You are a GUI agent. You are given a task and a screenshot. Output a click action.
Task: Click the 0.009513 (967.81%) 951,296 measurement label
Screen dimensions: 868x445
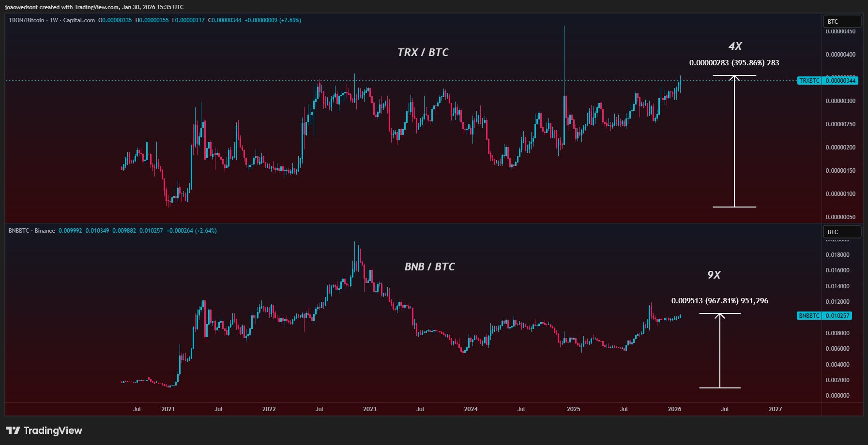coord(720,301)
